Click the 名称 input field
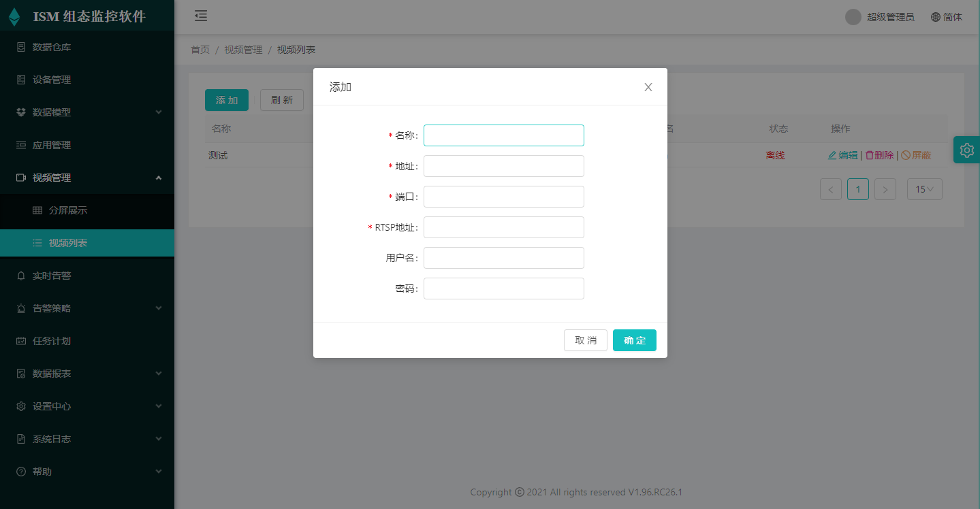Viewport: 980px width, 509px height. pyautogui.click(x=503, y=135)
